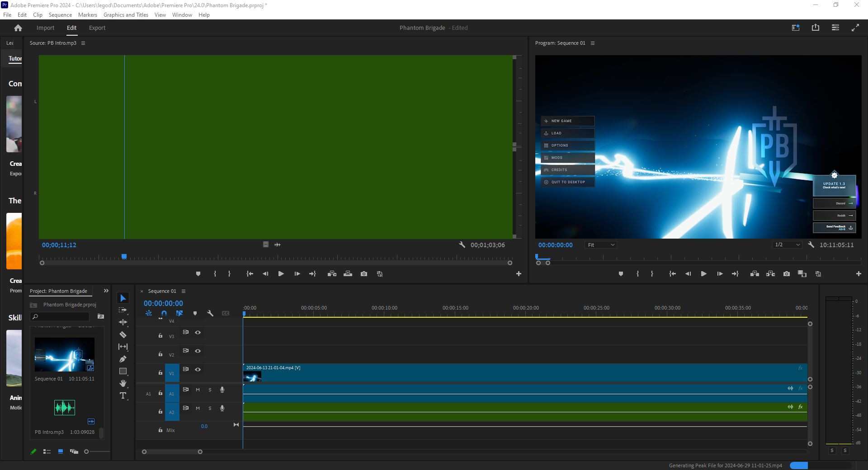
Task: Export frame camera icon in Source monitor
Action: click(x=364, y=274)
